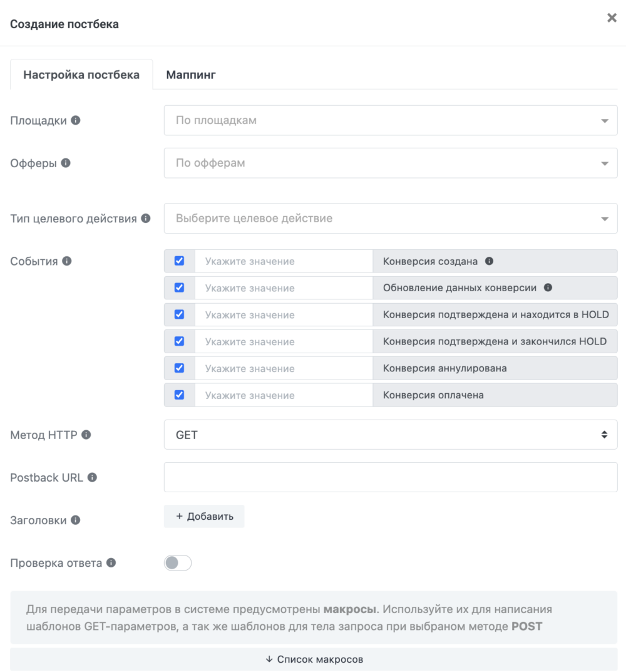This screenshot has height=672, width=626.
Task: Click info icon beside Офферы label
Action: 66,163
